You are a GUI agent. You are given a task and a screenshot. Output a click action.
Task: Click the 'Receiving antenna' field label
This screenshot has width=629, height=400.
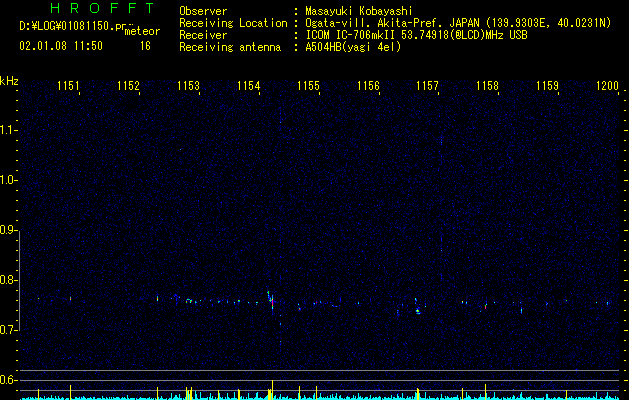230,47
